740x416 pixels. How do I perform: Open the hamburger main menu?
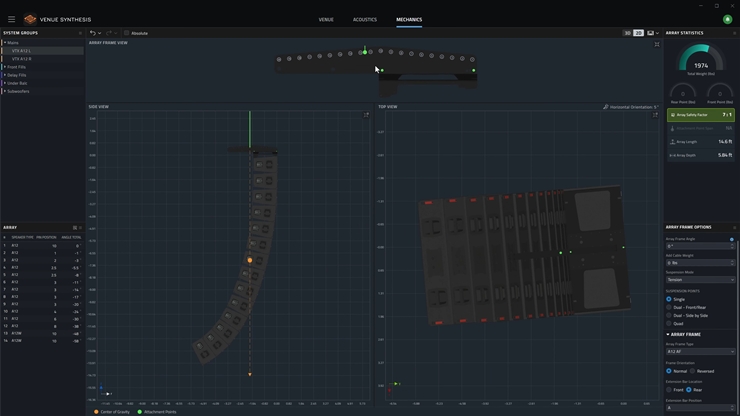click(11, 19)
